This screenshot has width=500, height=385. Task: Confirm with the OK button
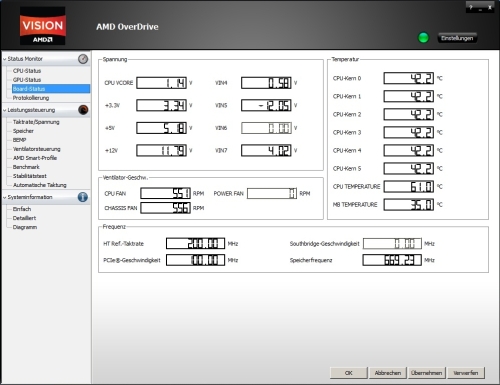(x=349, y=373)
